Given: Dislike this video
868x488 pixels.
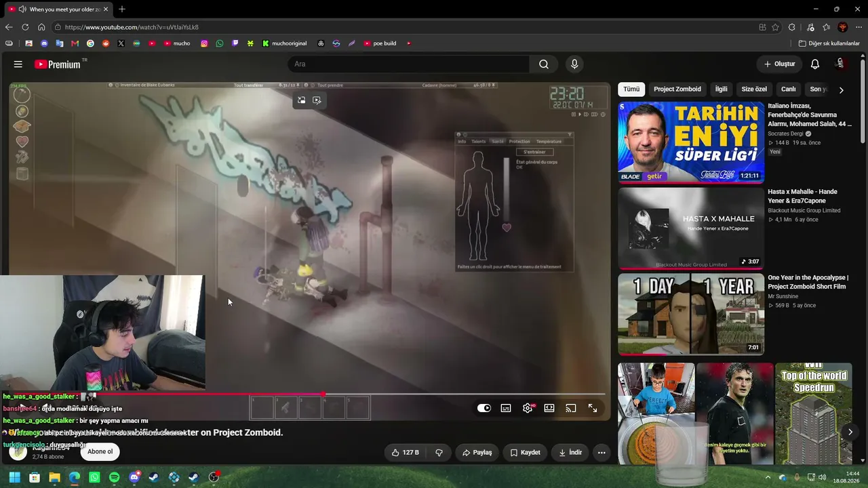Looking at the screenshot, I should (x=439, y=452).
